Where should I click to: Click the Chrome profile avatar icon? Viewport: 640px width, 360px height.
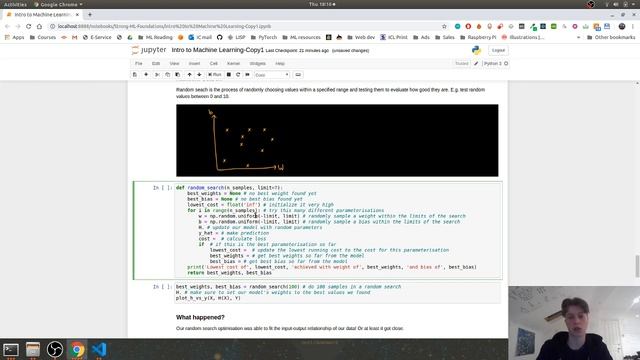click(622, 26)
